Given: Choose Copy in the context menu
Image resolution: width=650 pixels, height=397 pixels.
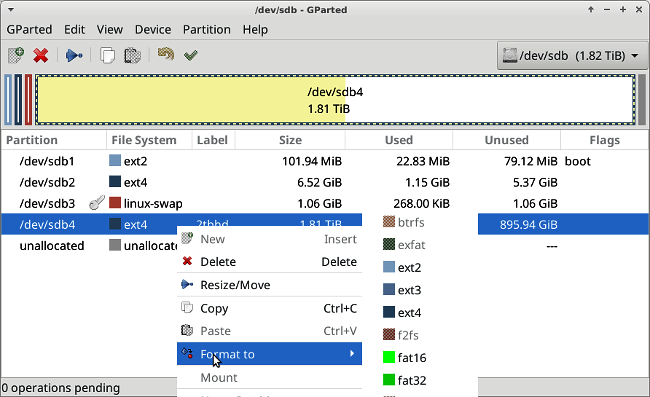Looking at the screenshot, I should [x=269, y=308].
